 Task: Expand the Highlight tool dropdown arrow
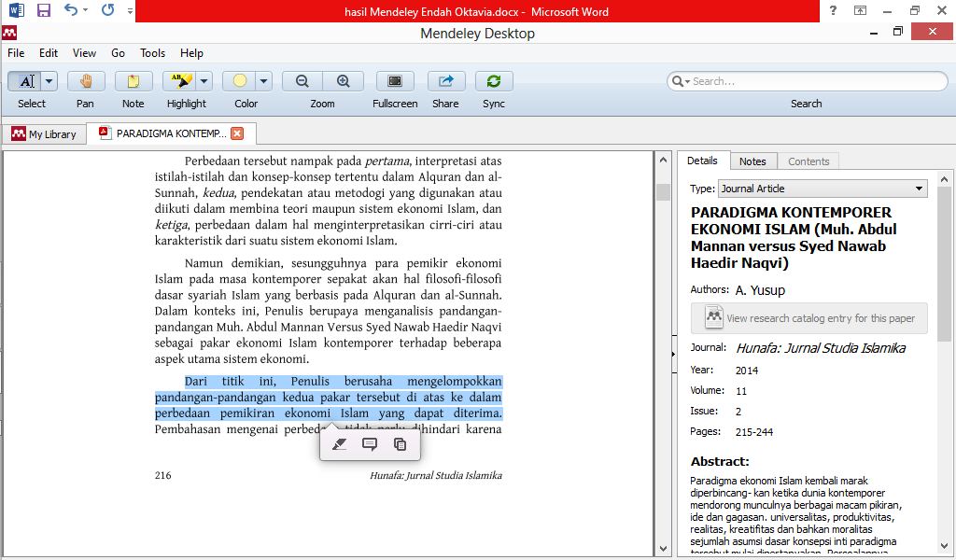pos(204,81)
